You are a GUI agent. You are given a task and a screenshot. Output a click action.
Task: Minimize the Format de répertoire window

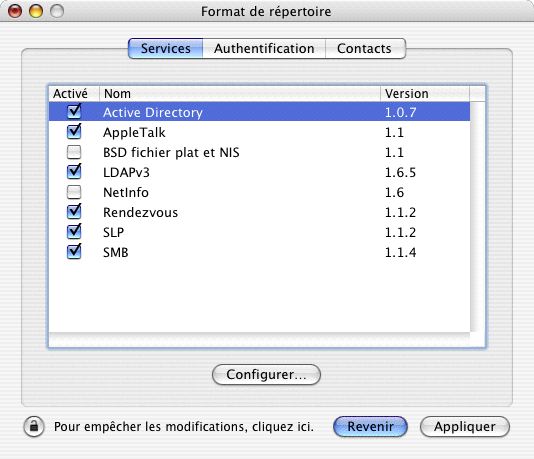pyautogui.click(x=36, y=11)
